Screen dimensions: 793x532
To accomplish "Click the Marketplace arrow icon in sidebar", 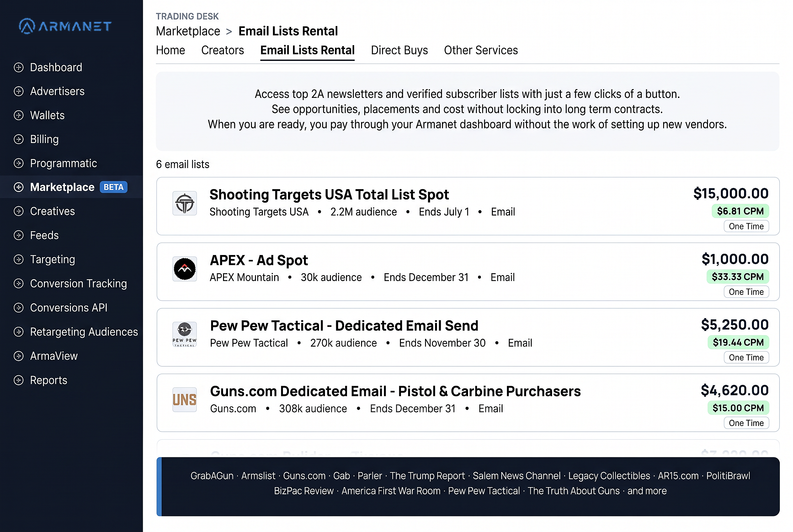I will point(19,187).
